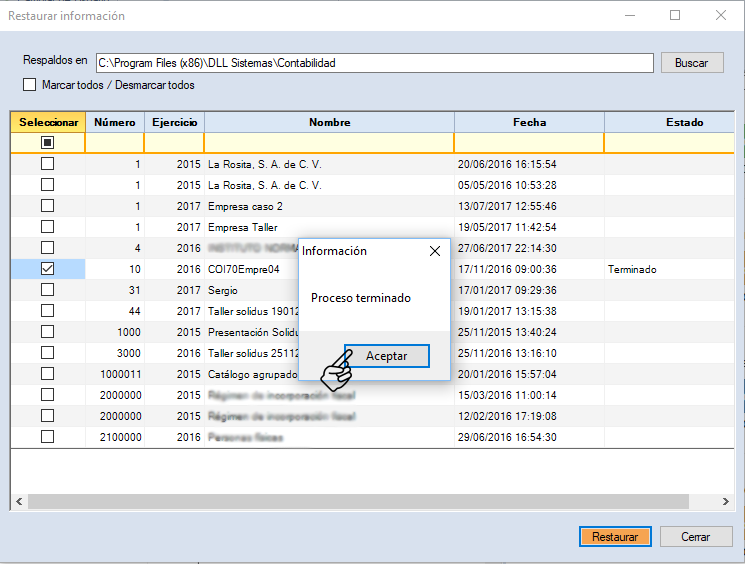The height and width of the screenshot is (564, 745).
Task: Toggle the header filter checkbox under Seleccionar
Action: (47, 143)
